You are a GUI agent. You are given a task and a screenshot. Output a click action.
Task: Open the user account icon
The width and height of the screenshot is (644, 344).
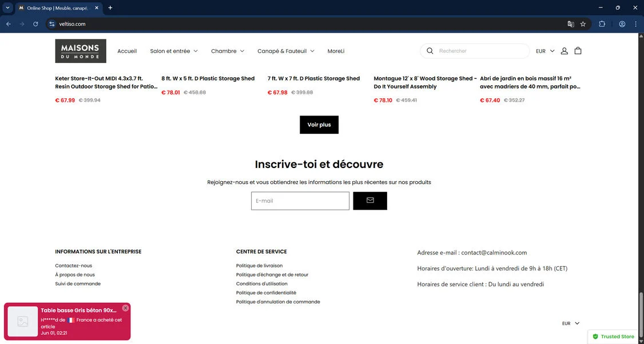point(565,51)
